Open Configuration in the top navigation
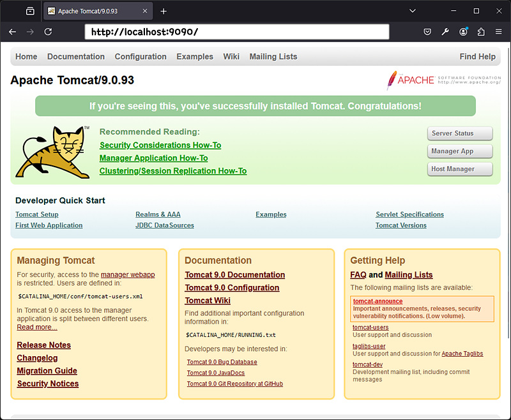Image resolution: width=511 pixels, height=420 pixels. coord(141,57)
